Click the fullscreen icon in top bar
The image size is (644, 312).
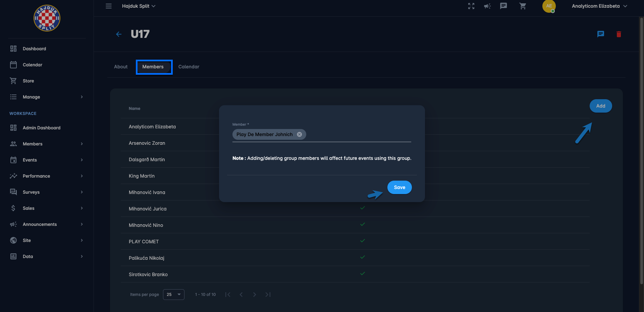pyautogui.click(x=471, y=6)
